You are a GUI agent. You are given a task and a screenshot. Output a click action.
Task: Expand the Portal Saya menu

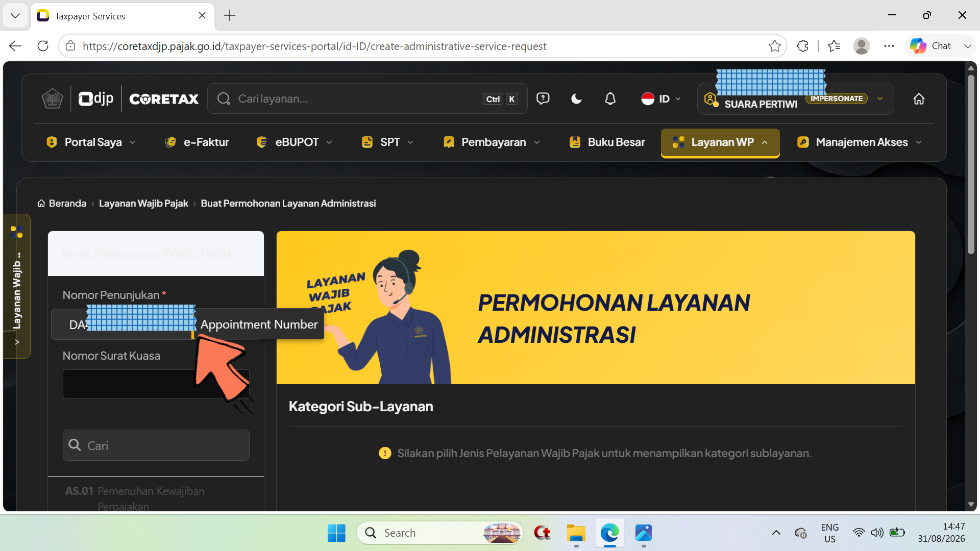(x=91, y=142)
